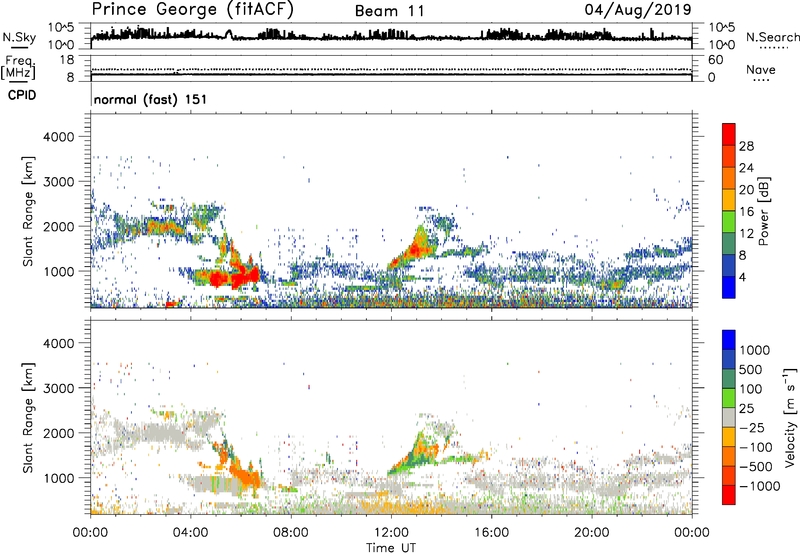Click the 04:00 time tick label
The height and width of the screenshot is (554, 800).
[x=190, y=533]
